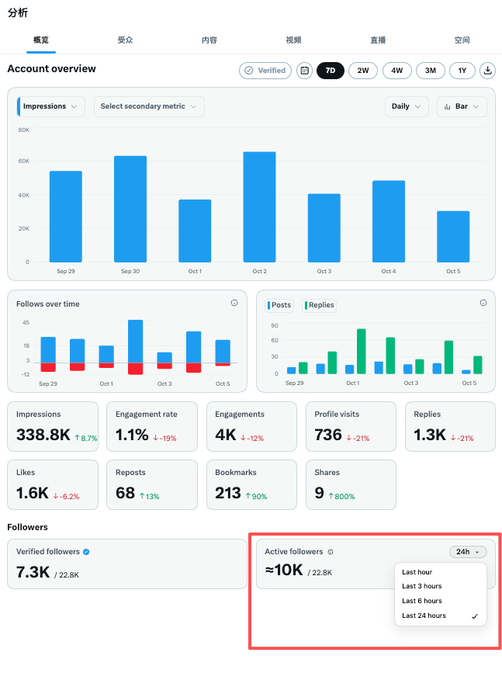The width and height of the screenshot is (502, 680).
Task: Open the Reposts 68 card
Action: [x=152, y=485]
